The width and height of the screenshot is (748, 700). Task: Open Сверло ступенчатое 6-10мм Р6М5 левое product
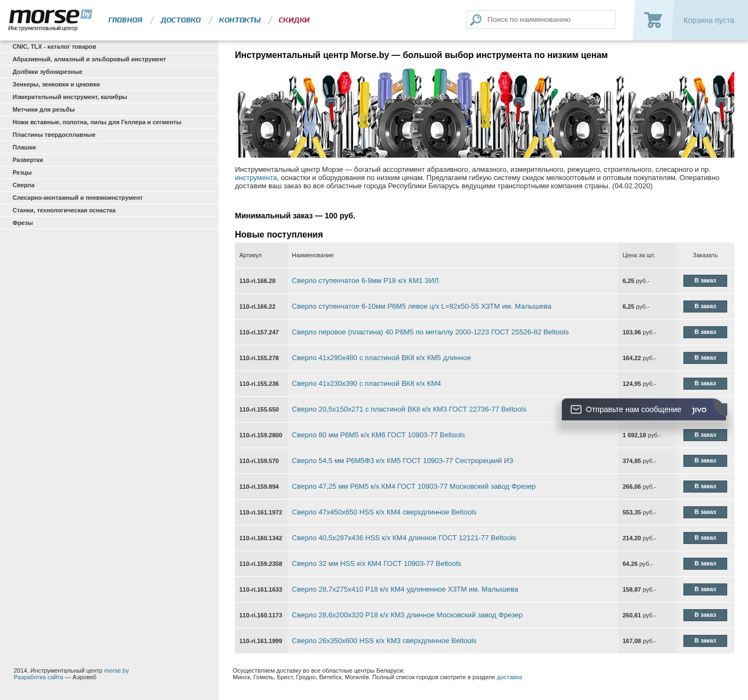422,306
